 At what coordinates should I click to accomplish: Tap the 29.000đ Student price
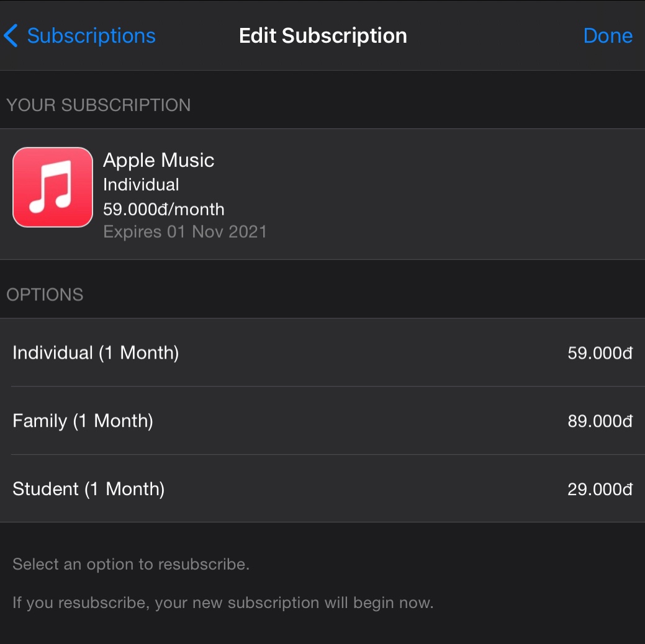(600, 490)
